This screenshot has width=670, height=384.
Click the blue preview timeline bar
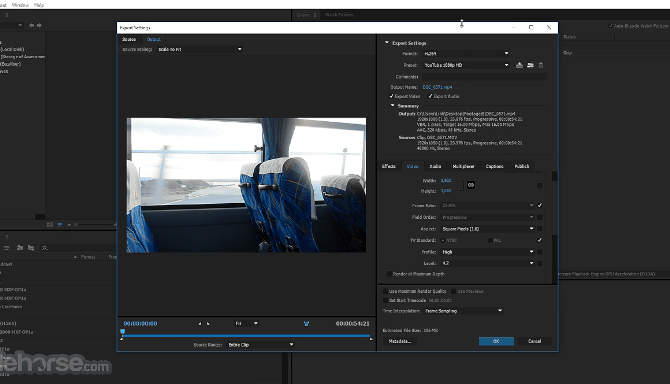tap(247, 336)
